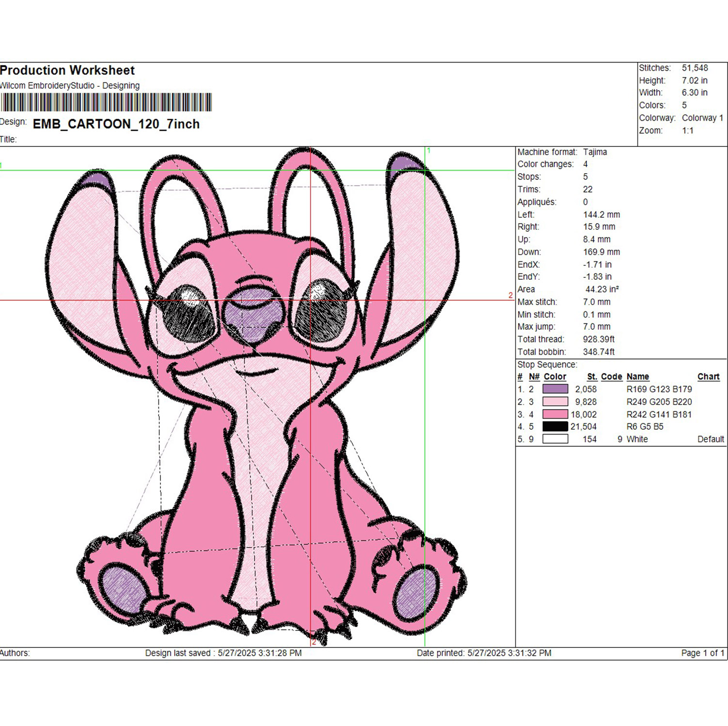Select the light pink color swatch row 2
The height and width of the screenshot is (726, 728).
[x=555, y=401]
